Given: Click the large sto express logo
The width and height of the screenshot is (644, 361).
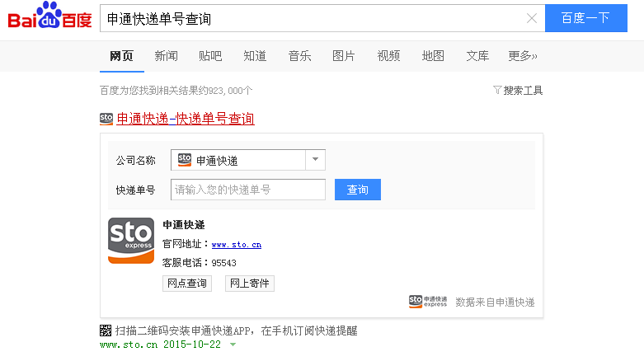Looking at the screenshot, I should (131, 241).
